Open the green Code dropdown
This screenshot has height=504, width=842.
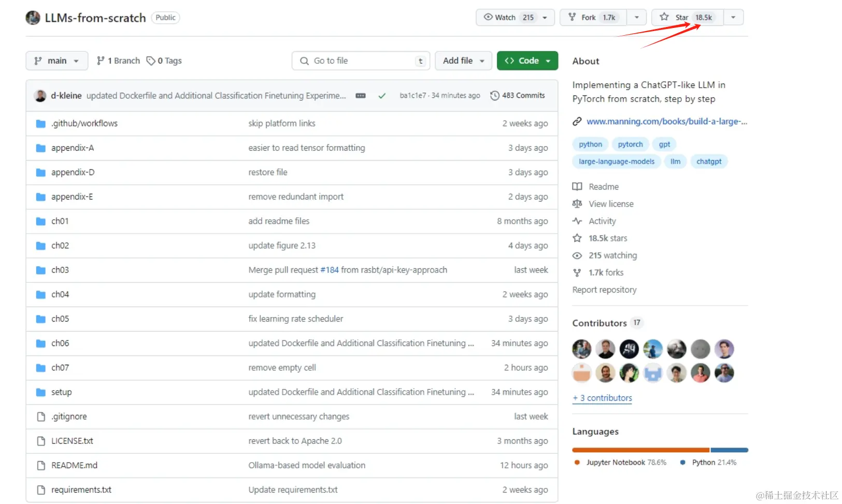click(x=527, y=61)
